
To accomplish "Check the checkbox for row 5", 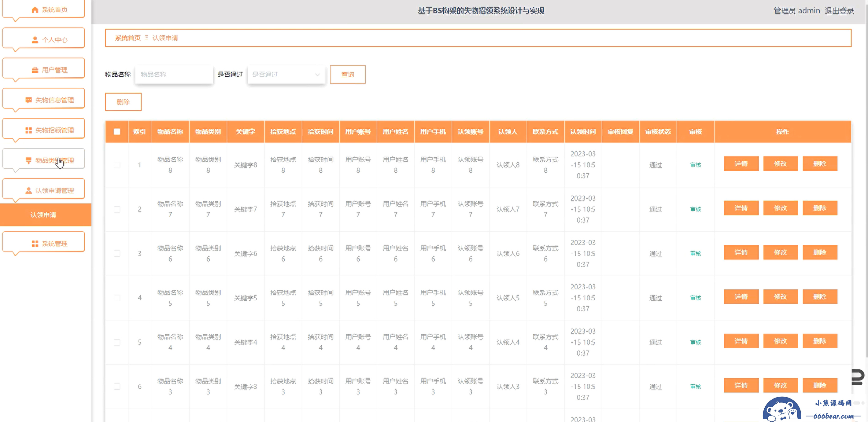I will 117,342.
